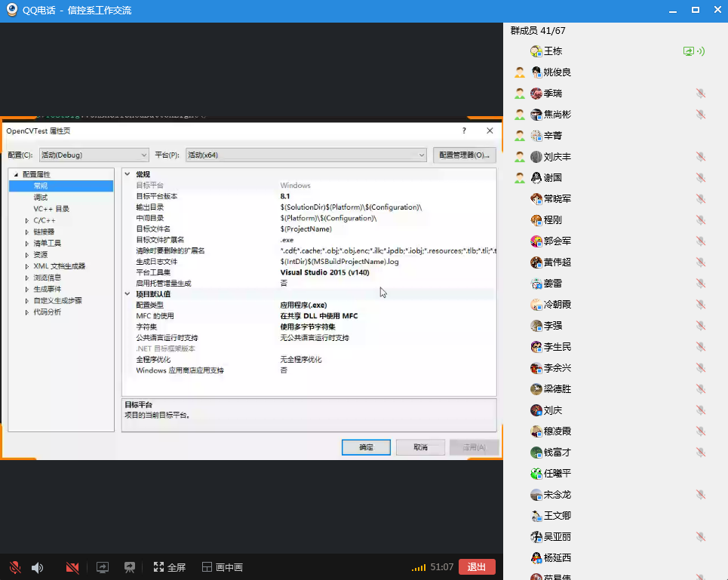The image size is (728, 580).
Task: Select VC++ 目录 in the tree
Action: 51,209
